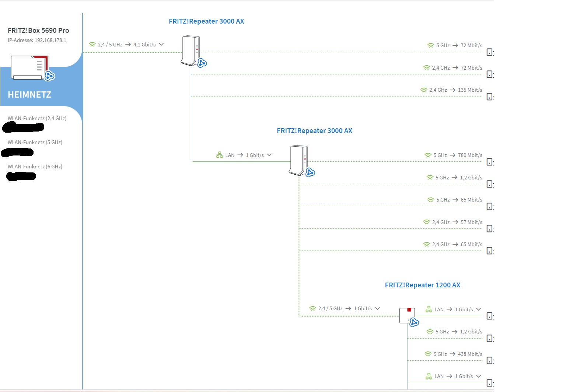Click client device icon on 5 GHz 780 Mbit/s row
566x392 pixels.
490,162
